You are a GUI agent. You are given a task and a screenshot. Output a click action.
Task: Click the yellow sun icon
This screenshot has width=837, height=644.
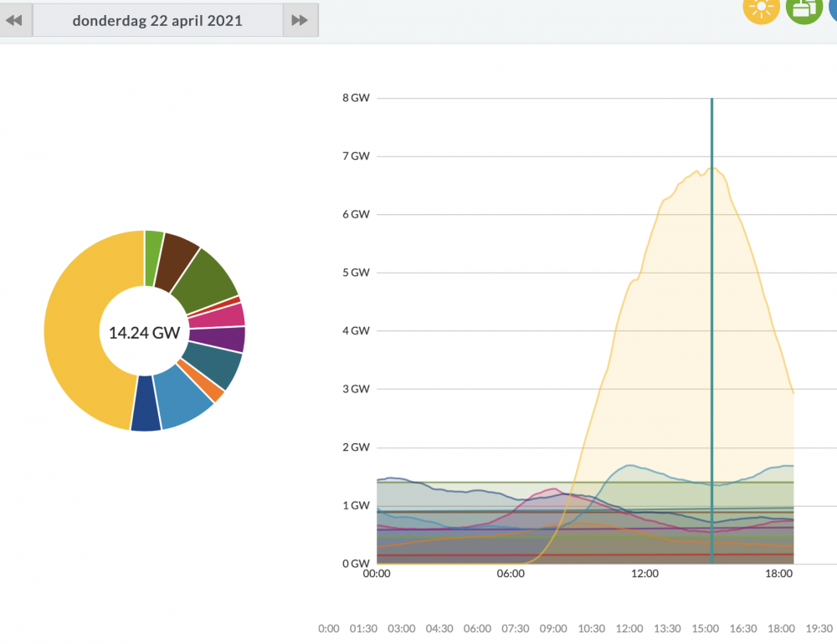click(761, 8)
